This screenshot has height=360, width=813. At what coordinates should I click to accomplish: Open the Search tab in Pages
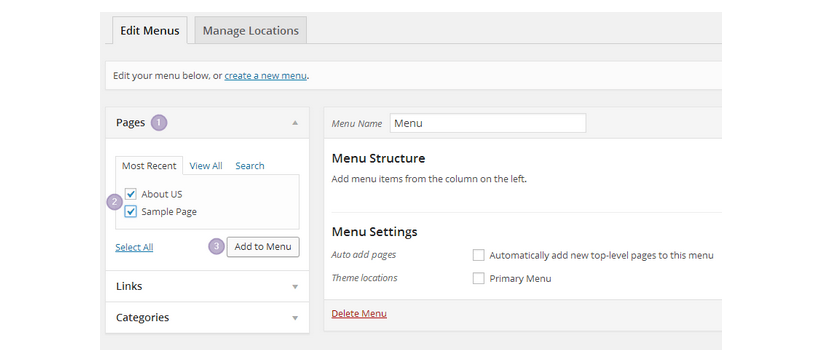coord(249,165)
